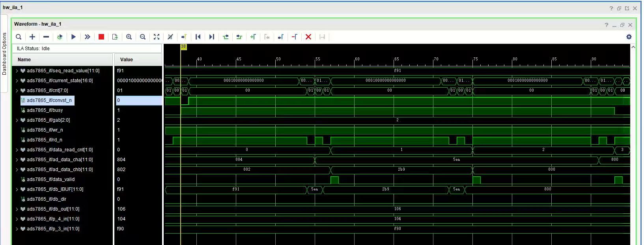Click go to cursor icon

(x=184, y=37)
